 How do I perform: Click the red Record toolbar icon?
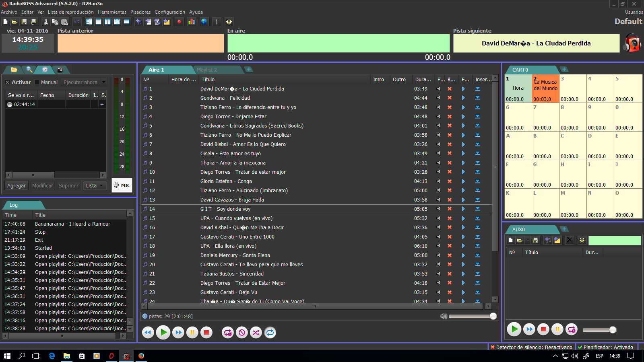tap(179, 22)
